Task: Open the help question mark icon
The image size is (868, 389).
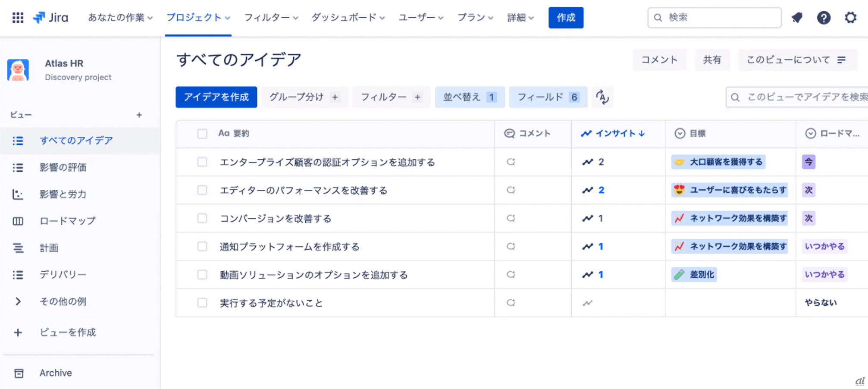Action: click(x=824, y=18)
